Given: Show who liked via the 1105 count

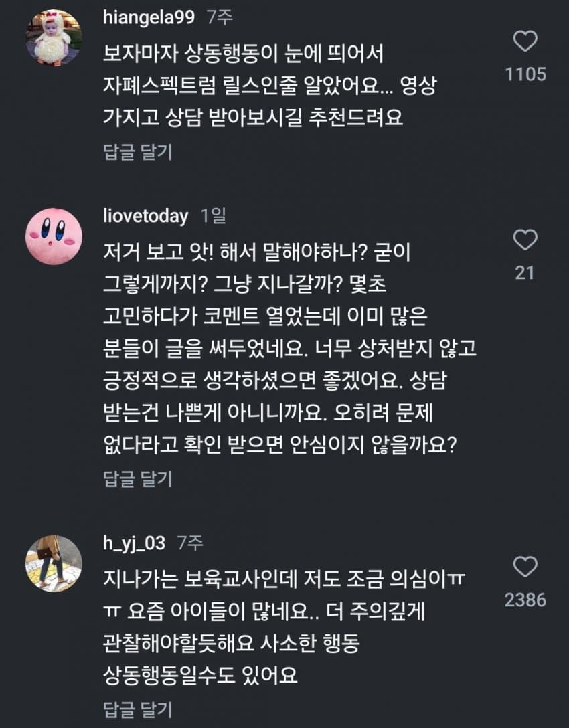Looking at the screenshot, I should click(x=525, y=74).
